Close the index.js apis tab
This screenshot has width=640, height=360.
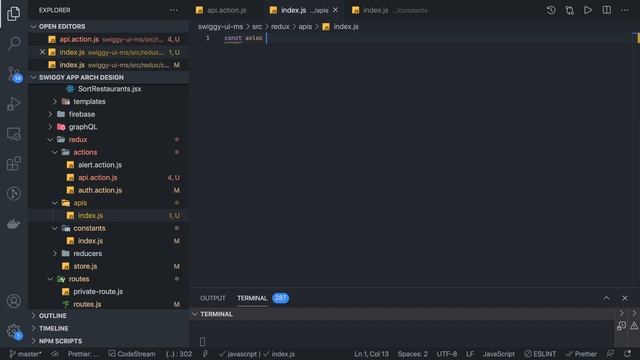coord(335,10)
